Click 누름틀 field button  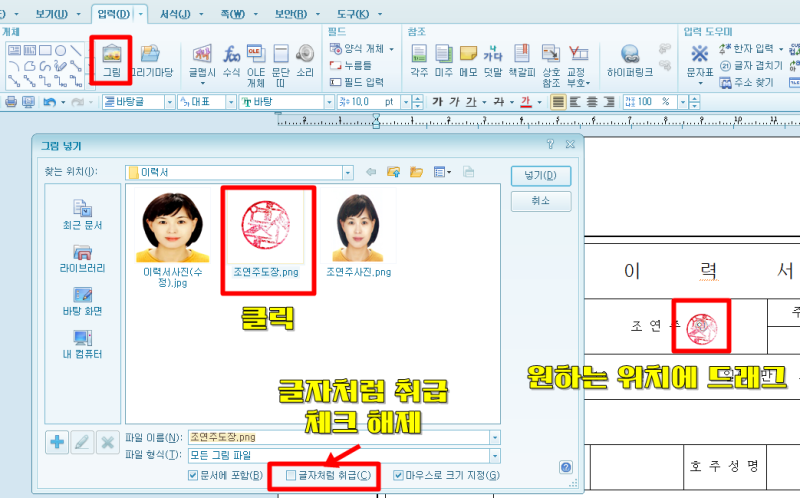tap(351, 65)
